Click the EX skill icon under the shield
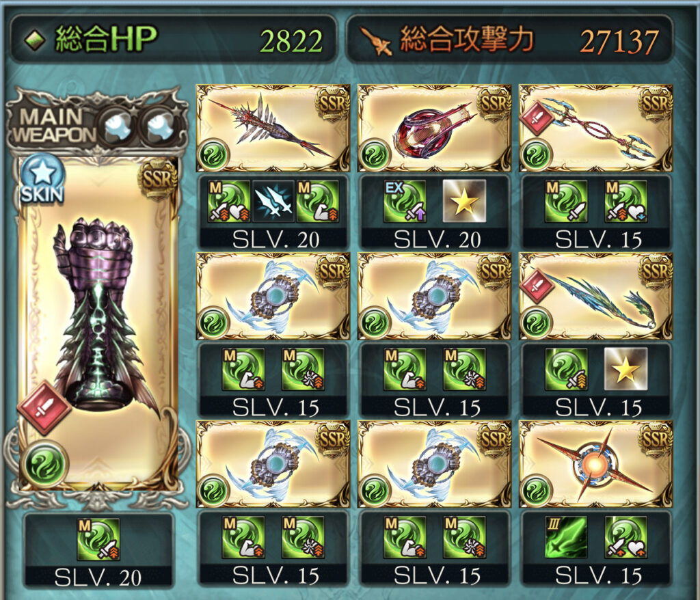 (405, 202)
